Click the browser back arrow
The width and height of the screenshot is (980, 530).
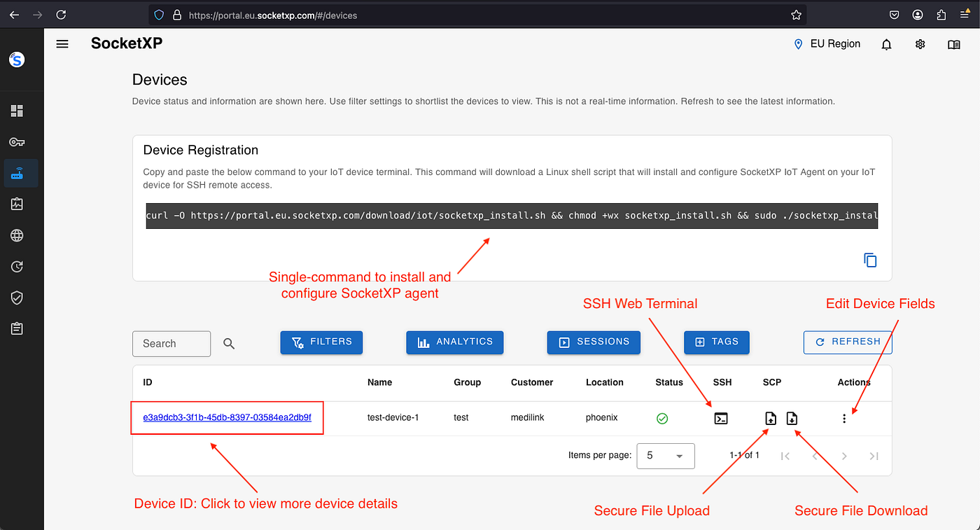pos(14,15)
